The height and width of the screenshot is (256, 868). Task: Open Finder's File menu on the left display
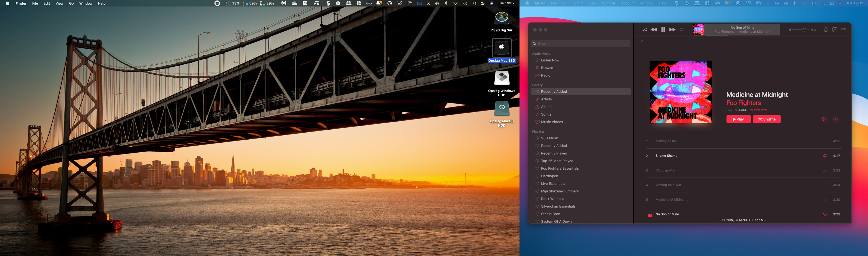[x=35, y=3]
